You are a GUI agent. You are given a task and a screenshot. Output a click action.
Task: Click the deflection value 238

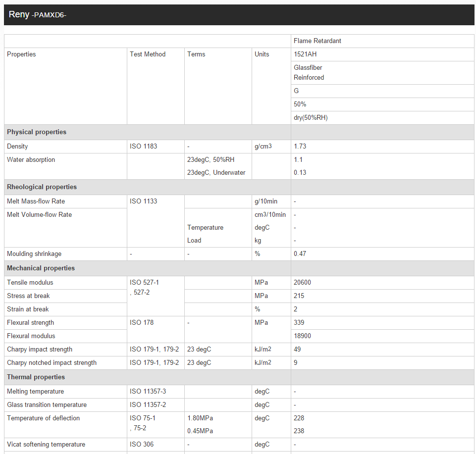(x=299, y=431)
